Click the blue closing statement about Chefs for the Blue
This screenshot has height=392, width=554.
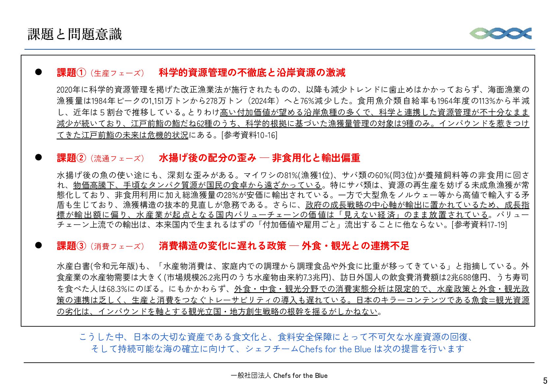coord(277,343)
